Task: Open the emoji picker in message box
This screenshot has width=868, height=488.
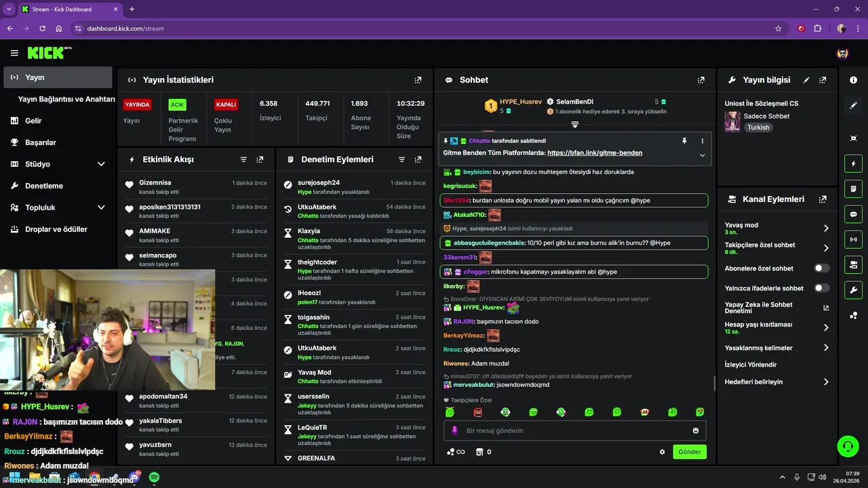Action: click(696, 430)
